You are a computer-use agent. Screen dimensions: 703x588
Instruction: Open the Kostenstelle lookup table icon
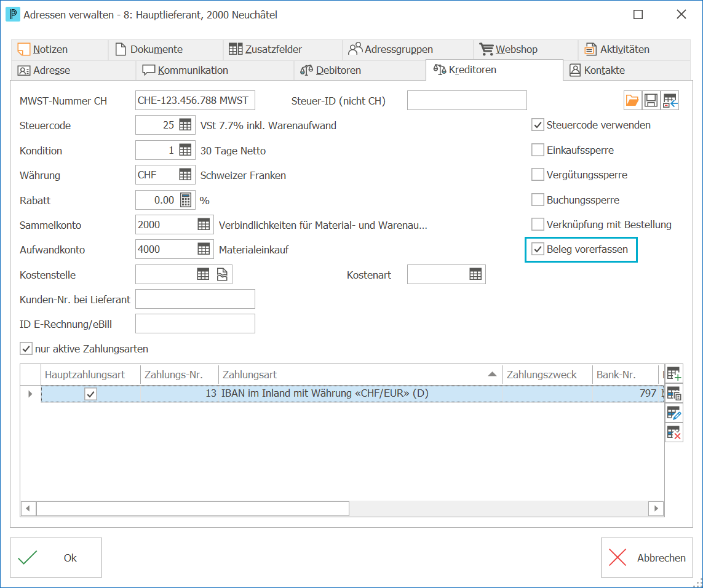(x=203, y=274)
